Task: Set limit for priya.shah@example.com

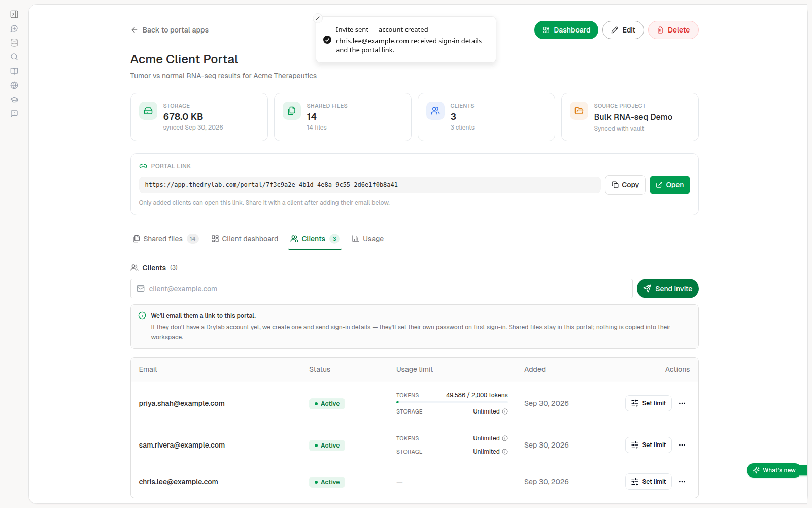Action: 648,403
